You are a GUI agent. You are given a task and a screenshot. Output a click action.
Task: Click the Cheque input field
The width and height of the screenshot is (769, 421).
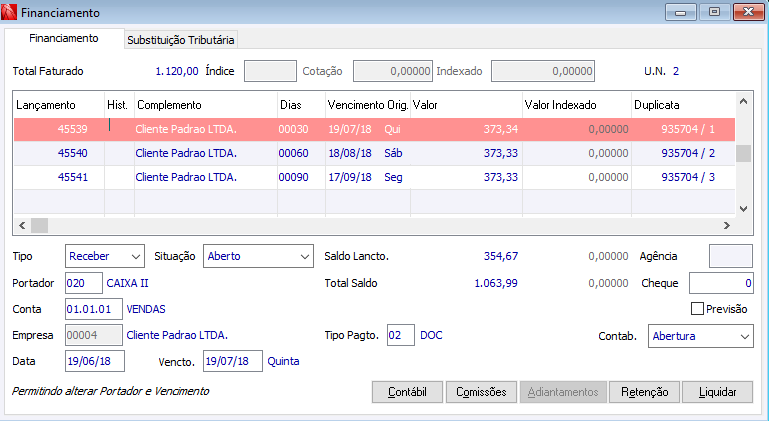click(721, 283)
